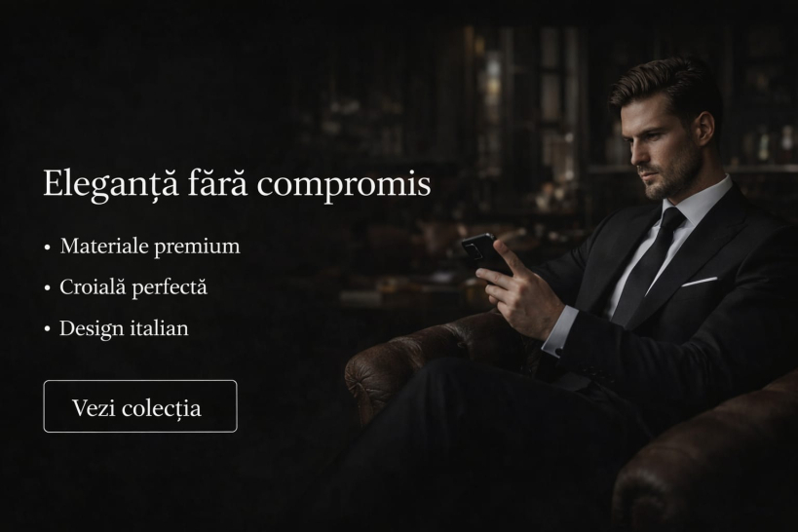
Task: Click the man's styled hair
Action: coord(666,87)
